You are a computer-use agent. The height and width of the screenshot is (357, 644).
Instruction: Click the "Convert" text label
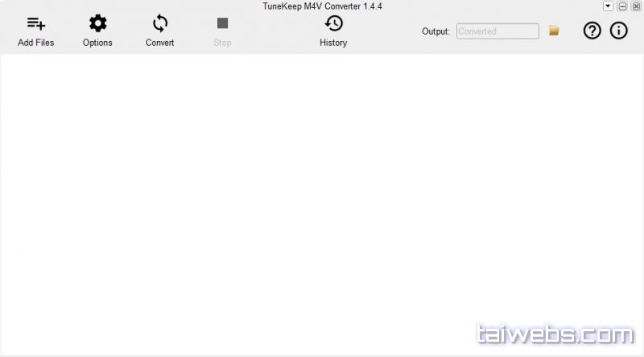(x=160, y=43)
